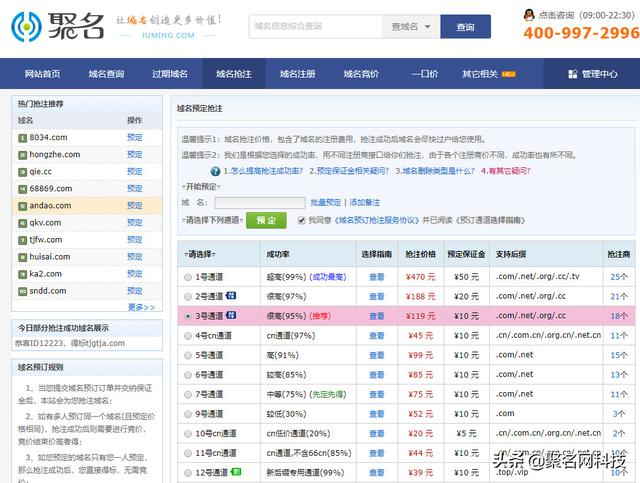The image size is (640, 483).
Task: Click the icon beside andao.com
Action: (x=22, y=206)
